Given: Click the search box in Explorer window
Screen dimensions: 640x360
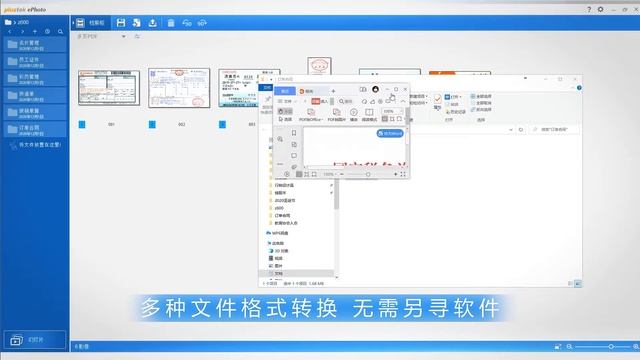Looking at the screenshot, I should 554,129.
